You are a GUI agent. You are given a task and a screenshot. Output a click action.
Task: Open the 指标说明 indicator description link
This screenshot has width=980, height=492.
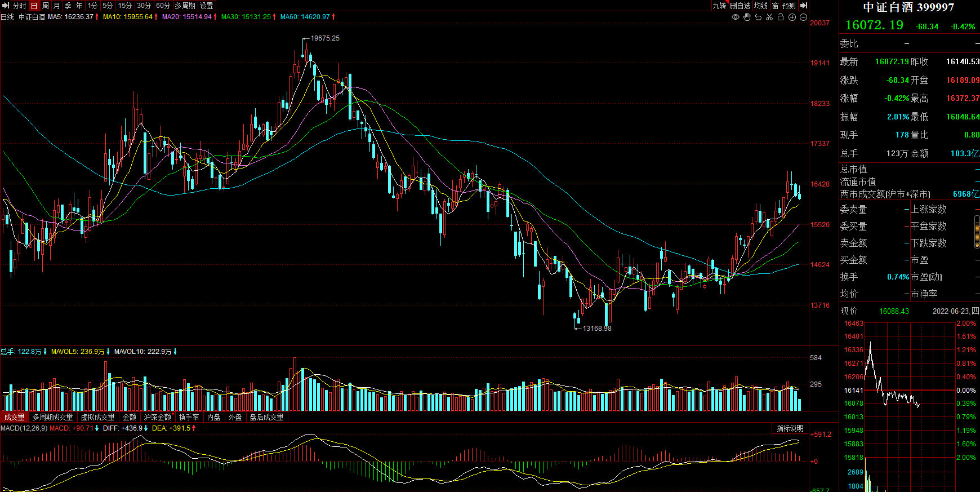point(790,428)
